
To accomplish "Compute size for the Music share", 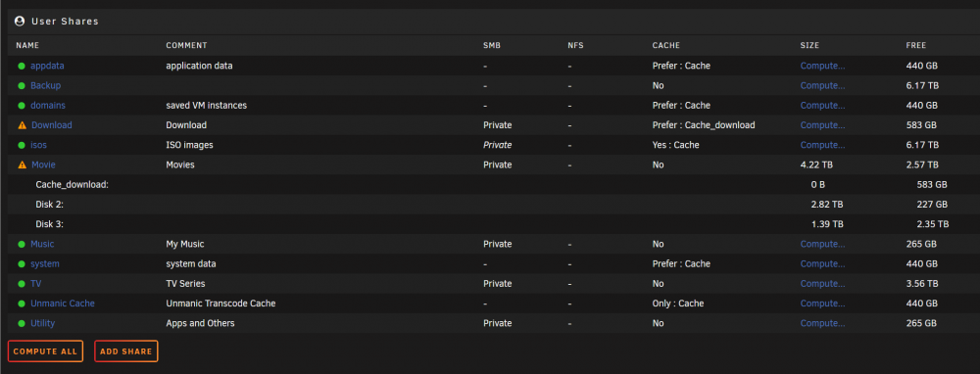I will pos(822,244).
